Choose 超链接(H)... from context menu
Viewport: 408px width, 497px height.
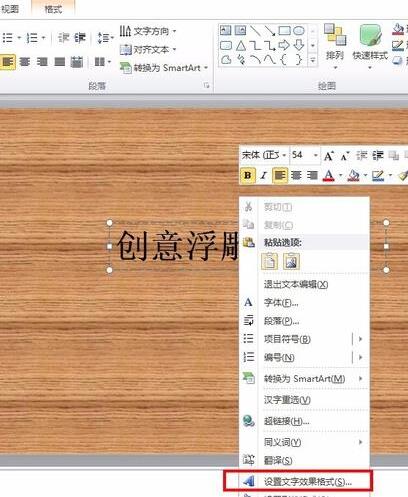pos(304,421)
